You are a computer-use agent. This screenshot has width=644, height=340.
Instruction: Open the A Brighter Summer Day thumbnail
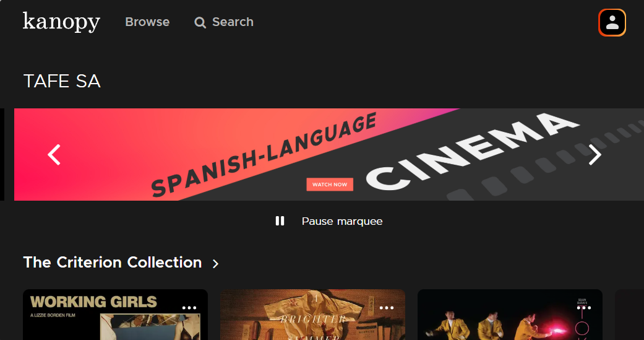[312, 315]
